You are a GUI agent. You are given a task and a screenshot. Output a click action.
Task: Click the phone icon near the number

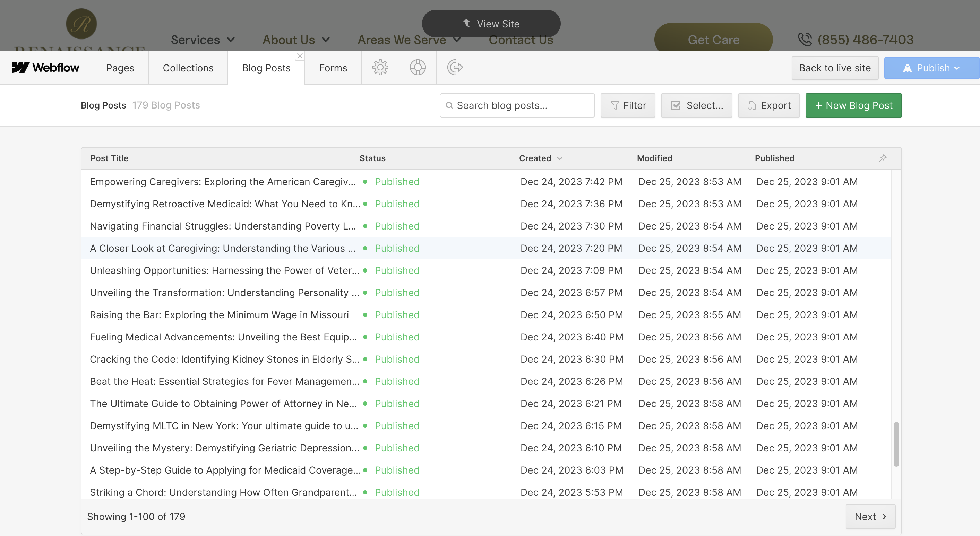(804, 40)
